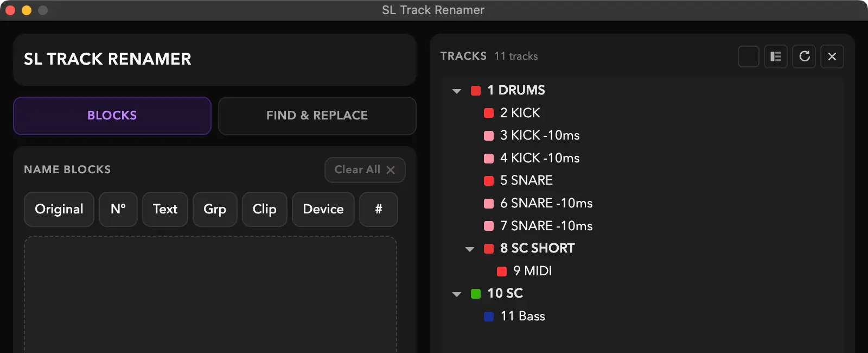Collapse the 10 SC group
The width and height of the screenshot is (868, 353).
click(457, 294)
